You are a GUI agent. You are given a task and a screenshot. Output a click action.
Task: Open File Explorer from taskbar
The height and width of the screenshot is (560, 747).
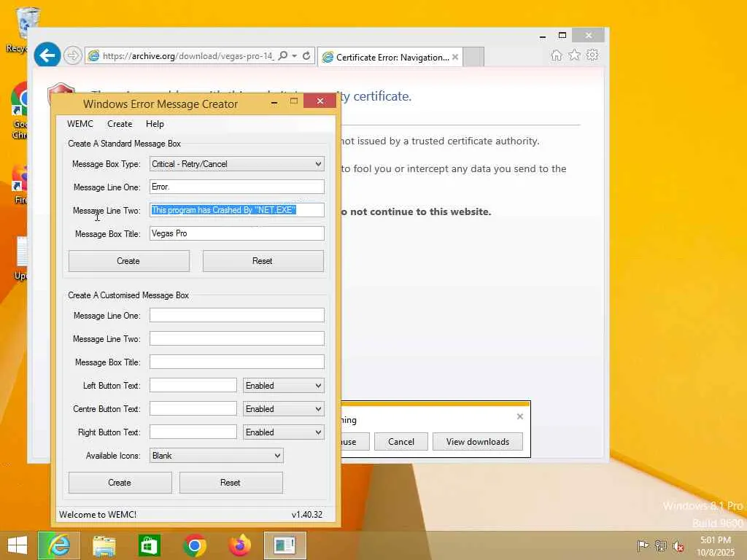click(x=104, y=545)
